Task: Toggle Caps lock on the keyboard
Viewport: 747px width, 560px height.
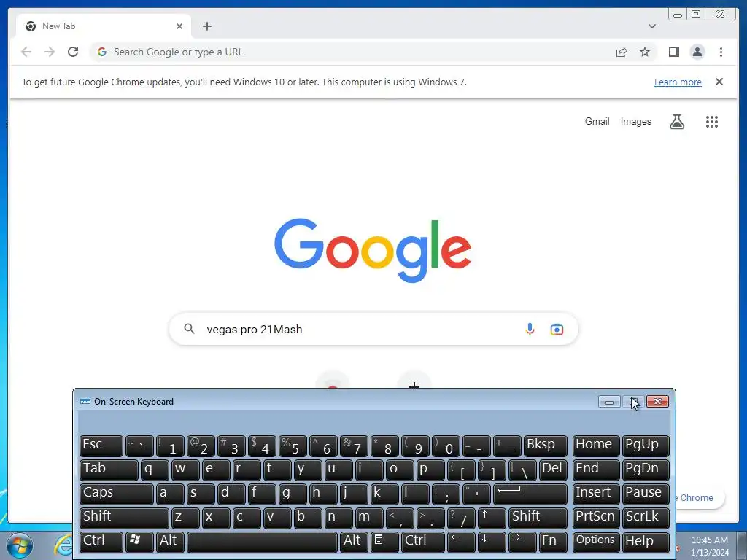Action: [116, 494]
